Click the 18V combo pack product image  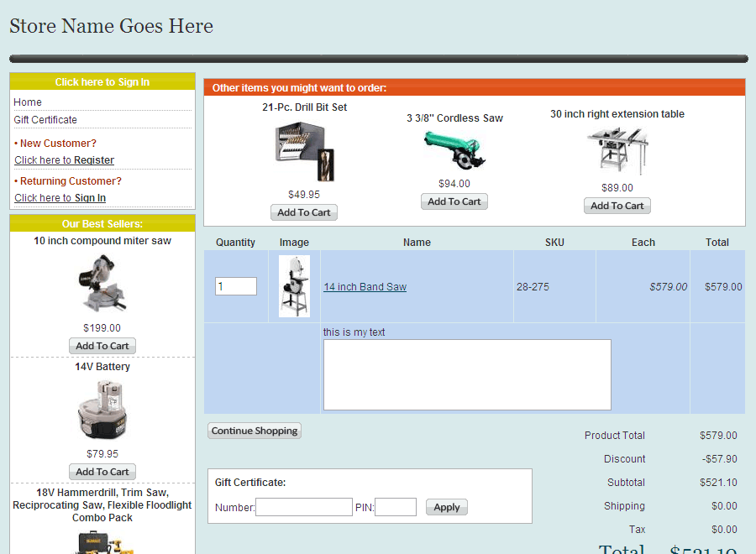coord(102,544)
